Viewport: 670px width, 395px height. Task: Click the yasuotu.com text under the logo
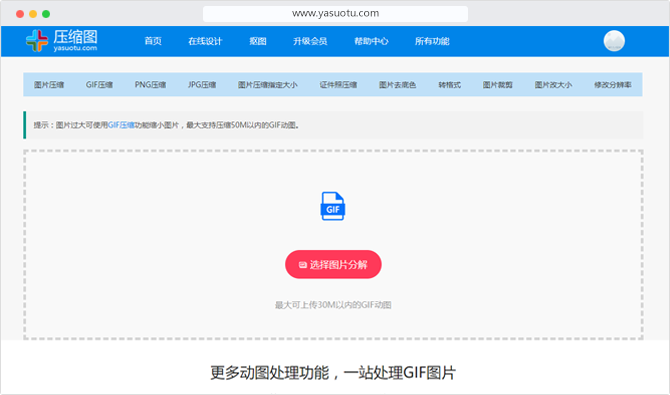75,48
